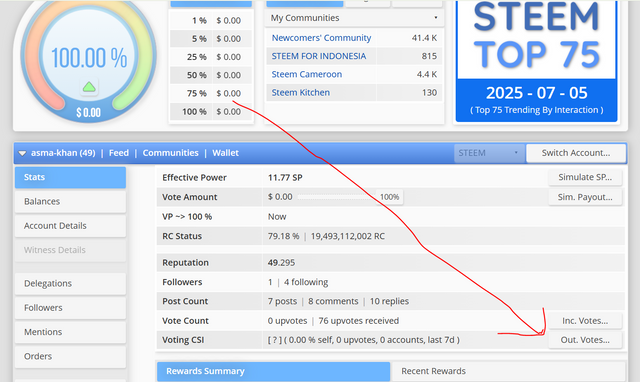This screenshot has height=382, width=640.
Task: Click the '7 posts' count
Action: click(x=282, y=301)
